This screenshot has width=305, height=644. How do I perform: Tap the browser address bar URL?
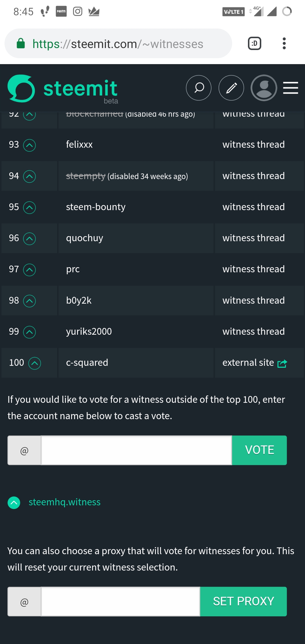coord(118,44)
